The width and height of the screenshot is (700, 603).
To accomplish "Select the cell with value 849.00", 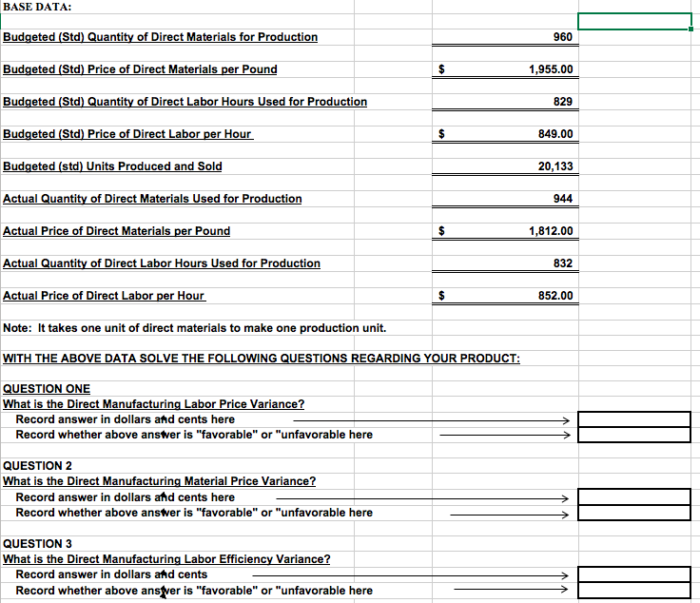I will pos(505,134).
